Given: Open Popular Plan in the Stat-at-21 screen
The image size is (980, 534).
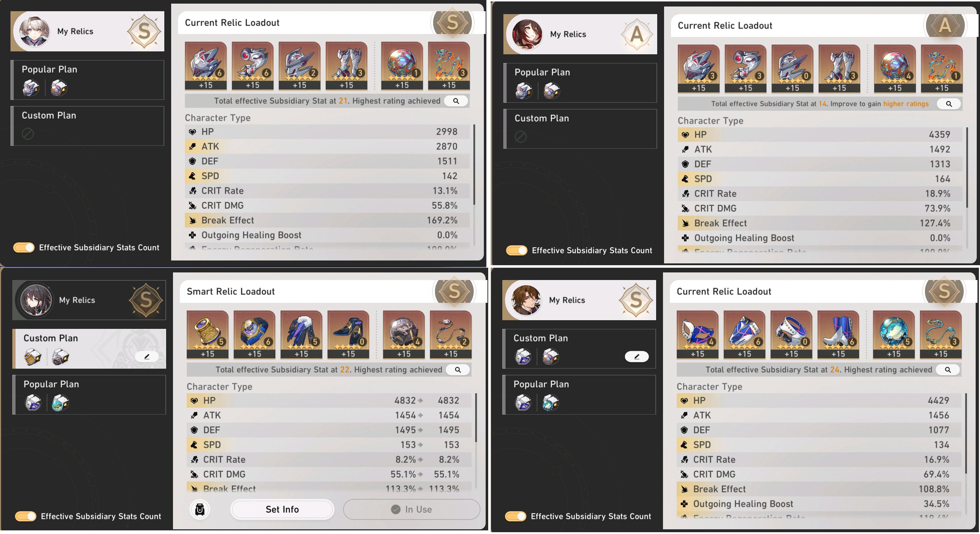Looking at the screenshot, I should click(x=88, y=80).
